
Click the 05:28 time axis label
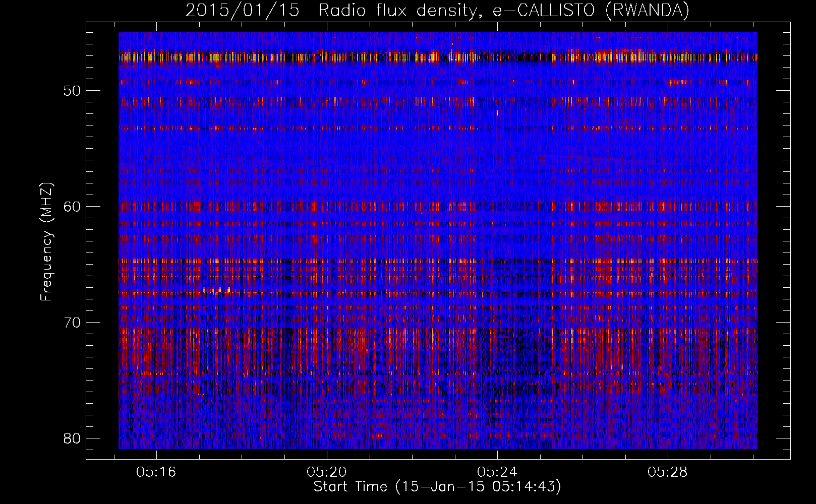tap(667, 472)
